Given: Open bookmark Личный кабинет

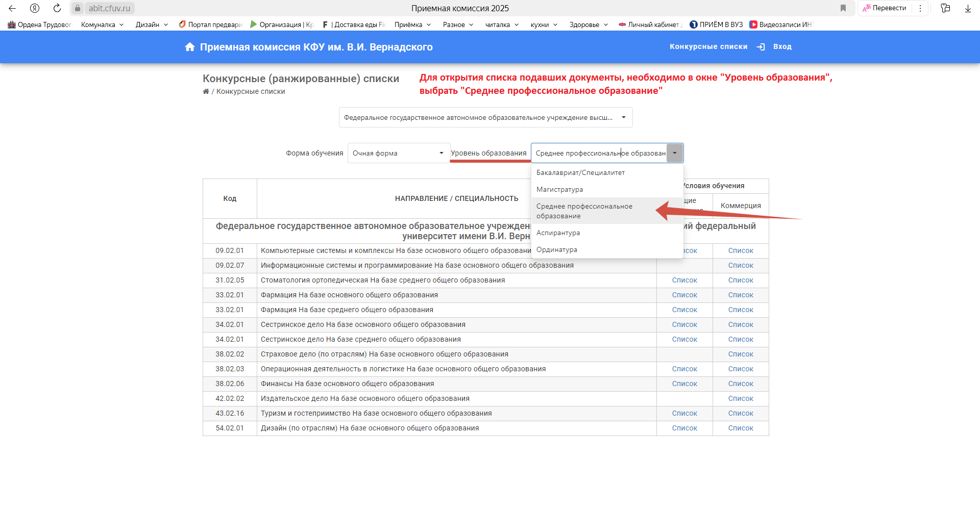Looking at the screenshot, I should coord(650,24).
